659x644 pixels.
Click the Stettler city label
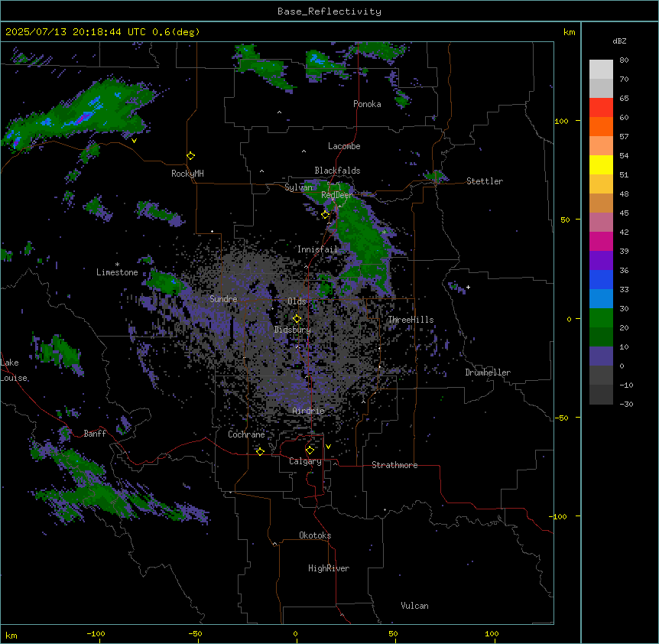[x=484, y=181]
